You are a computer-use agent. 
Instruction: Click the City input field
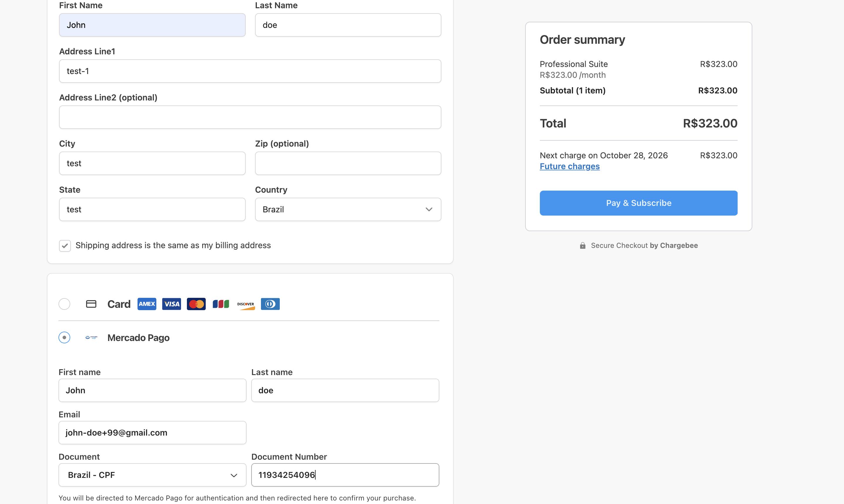(x=152, y=163)
